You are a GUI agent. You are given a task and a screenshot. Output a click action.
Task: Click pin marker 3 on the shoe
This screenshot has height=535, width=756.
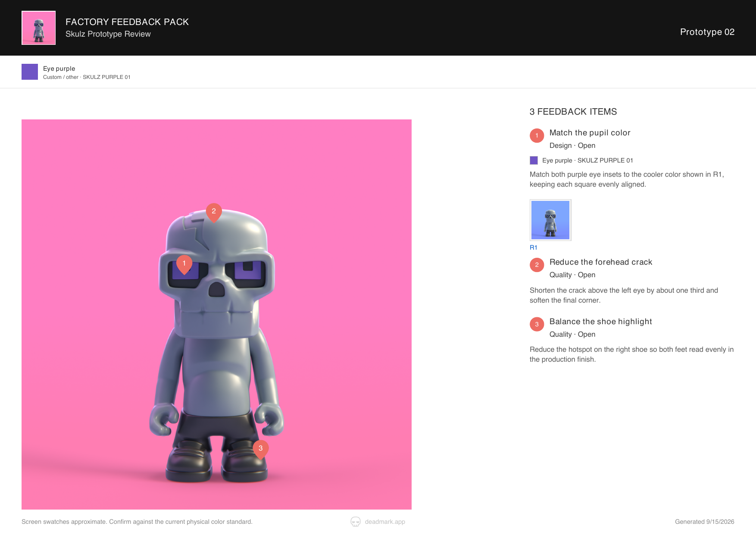click(261, 449)
